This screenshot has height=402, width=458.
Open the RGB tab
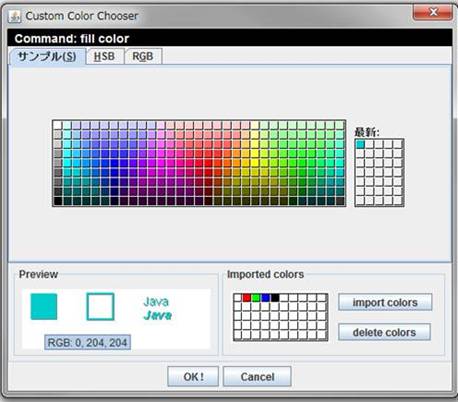(143, 56)
